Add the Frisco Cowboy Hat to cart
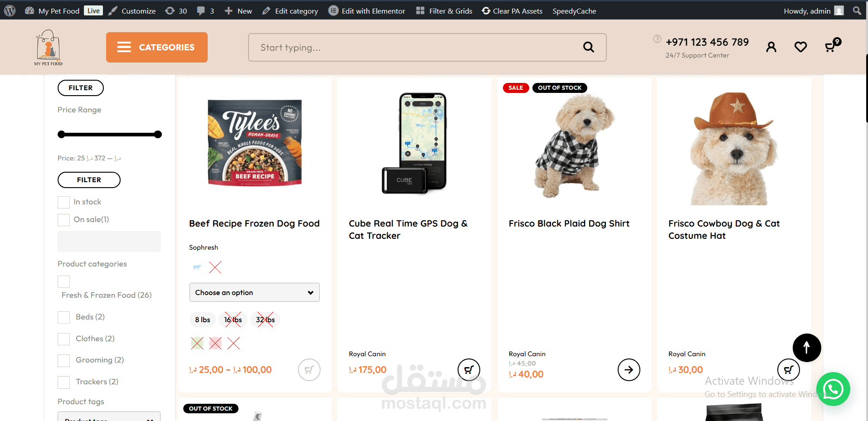The height and width of the screenshot is (421, 868). 789,370
